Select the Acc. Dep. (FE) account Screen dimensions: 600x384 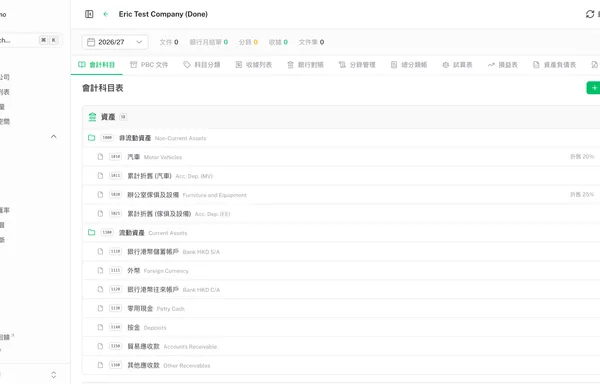click(x=341, y=214)
